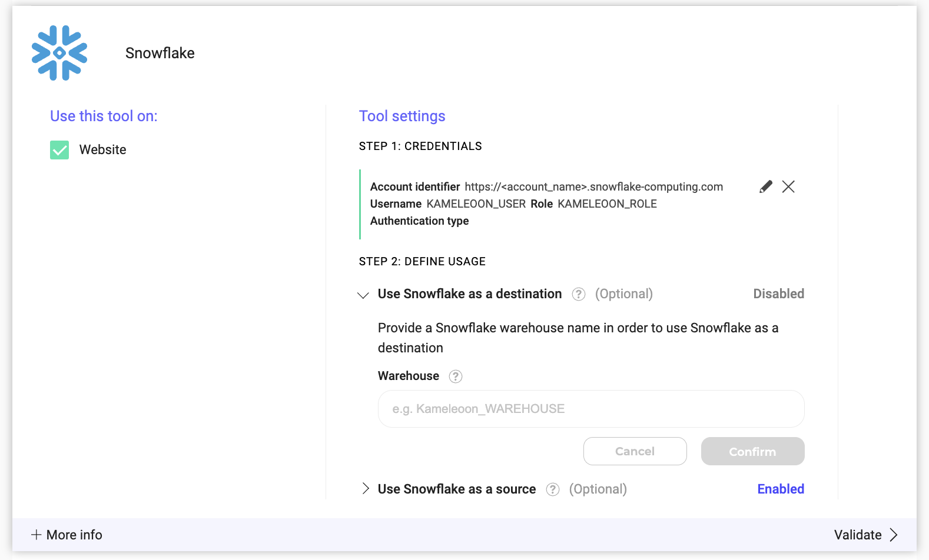Click the 'Use Snowflake as a destination' heading

click(469, 294)
